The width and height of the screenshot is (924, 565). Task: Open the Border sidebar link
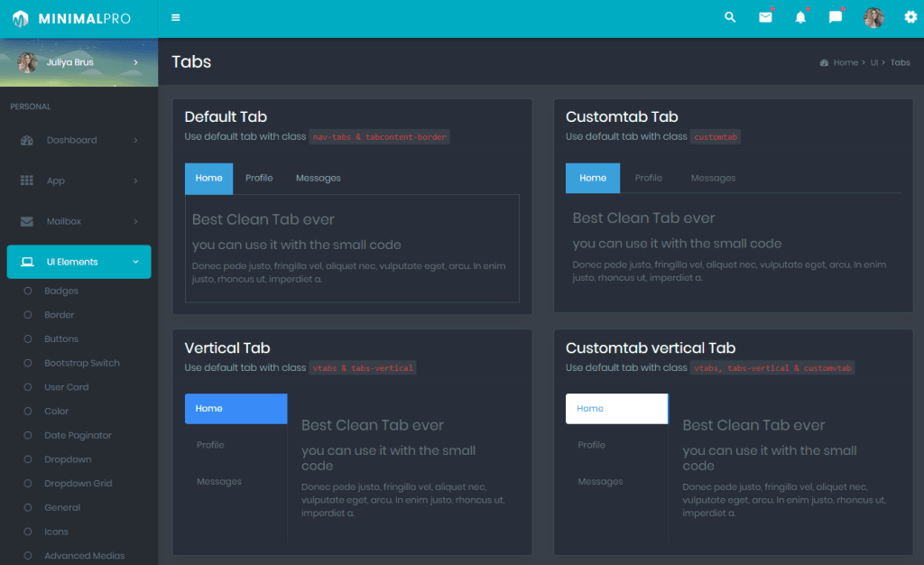tap(60, 315)
